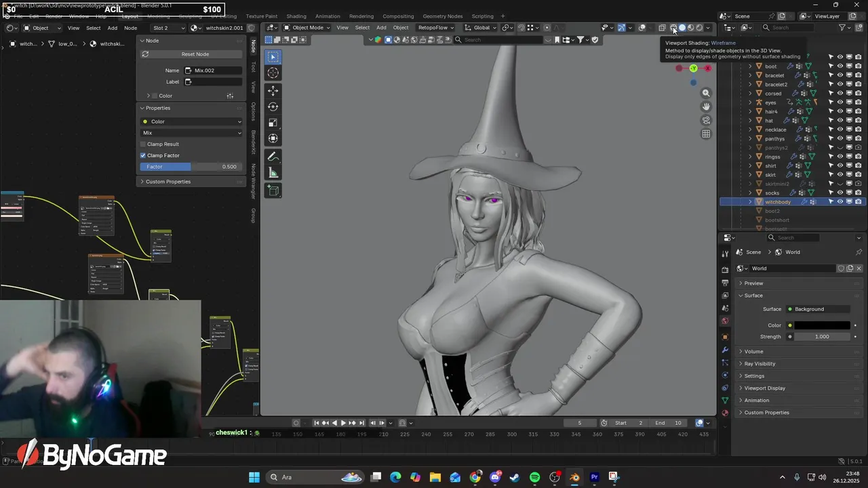The image size is (868, 488).
Task: Open Blender from the Windows taskbar
Action: point(574,477)
